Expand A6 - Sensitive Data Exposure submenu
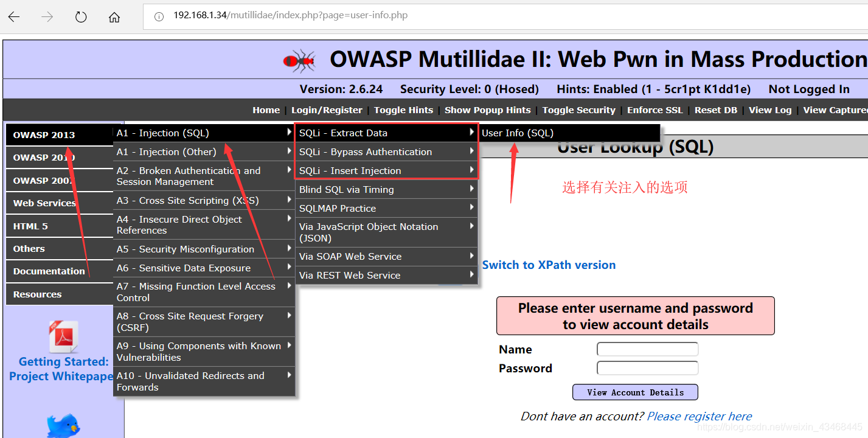Viewport: 868px width, 438px height. pyautogui.click(x=204, y=268)
